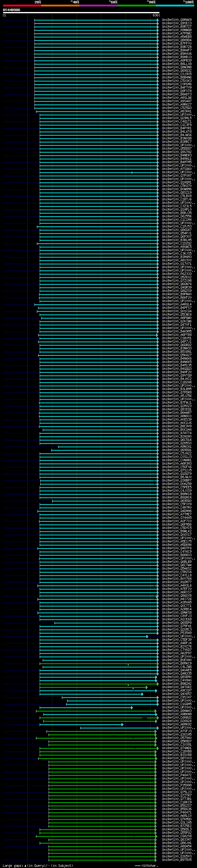
Task: Select hit UniRef100_B5DG36
Action: tap(177, 809)
